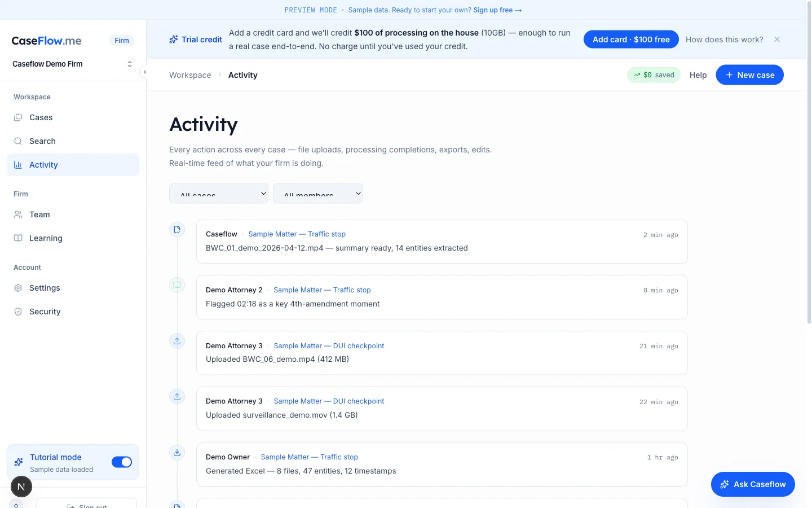Open Learning page in the sidebar

click(73, 238)
